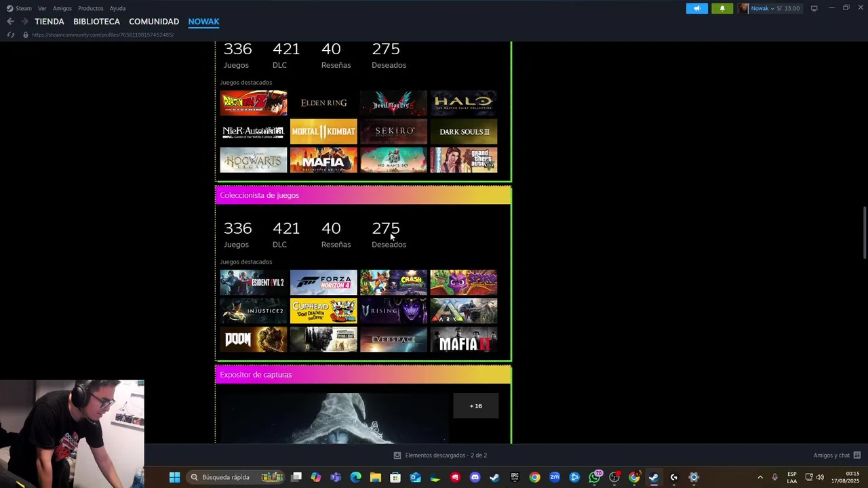Viewport: 868px width, 488px height.
Task: Open Epic Games Launcher from taskbar
Action: (515, 477)
